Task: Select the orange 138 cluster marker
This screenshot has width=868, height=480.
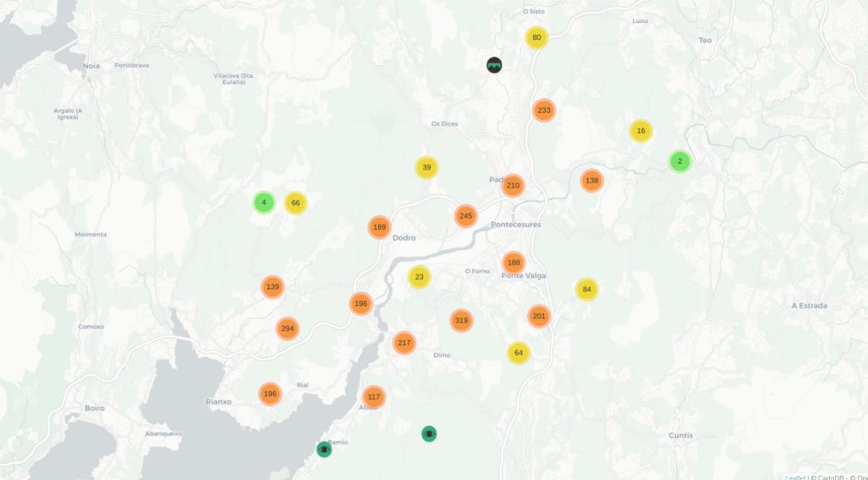Action: [592, 181]
